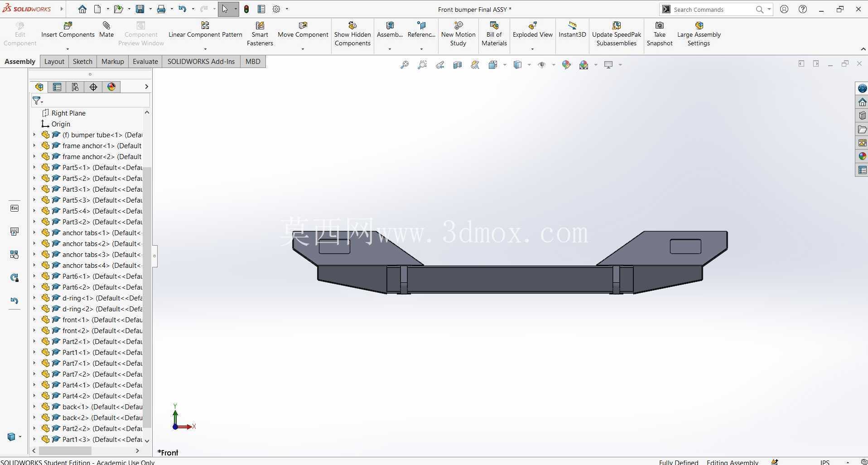
Task: Open the Display Style dropdown arrow
Action: click(x=529, y=65)
